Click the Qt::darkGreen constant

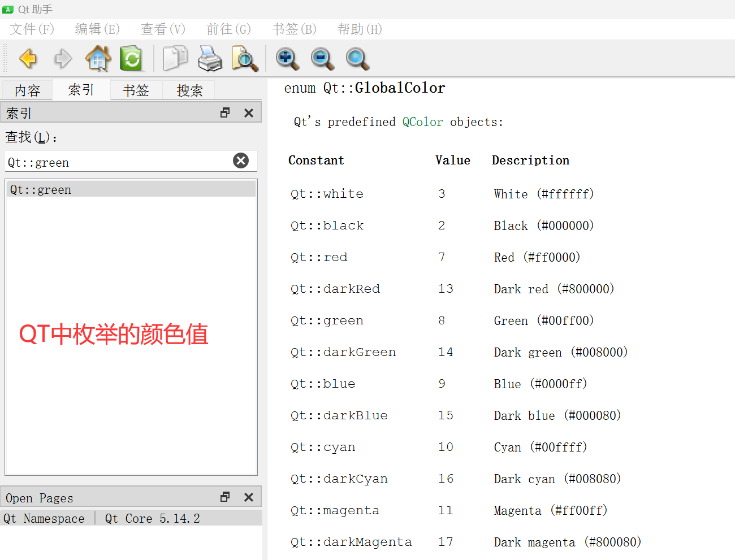[343, 352]
